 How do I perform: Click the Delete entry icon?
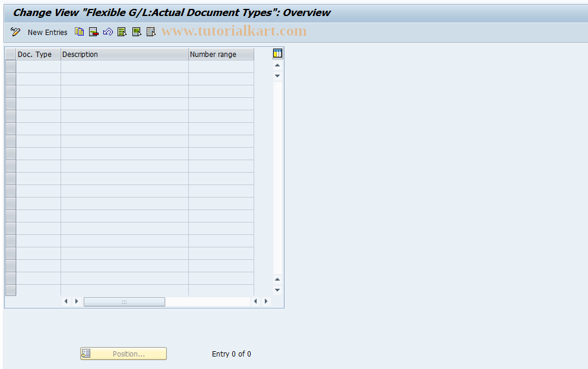coord(93,32)
